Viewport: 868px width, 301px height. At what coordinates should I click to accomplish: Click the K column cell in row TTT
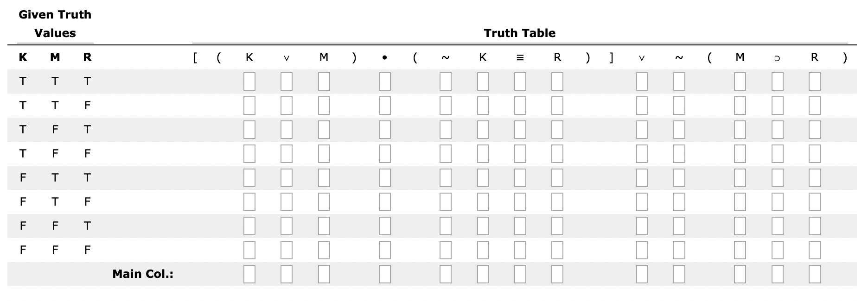coord(249,81)
